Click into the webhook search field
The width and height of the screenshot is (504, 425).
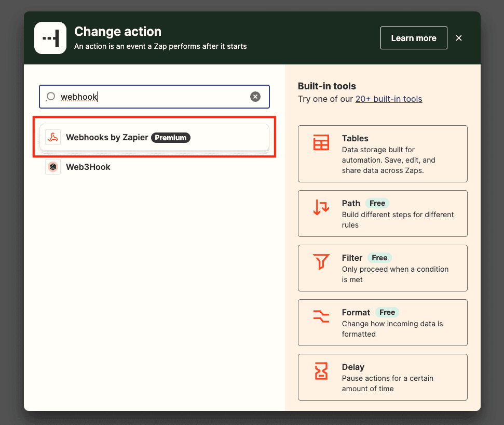[154, 97]
